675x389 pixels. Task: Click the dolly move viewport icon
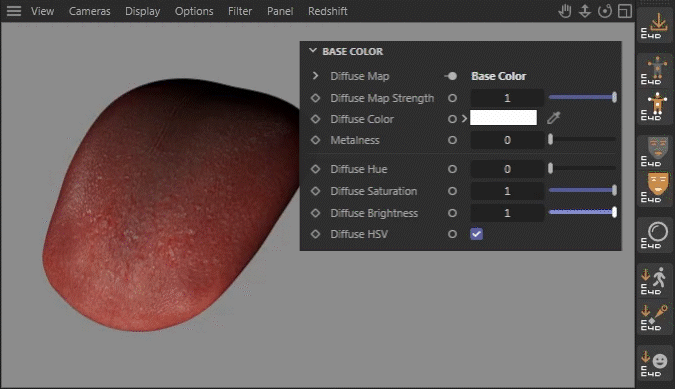pyautogui.click(x=585, y=11)
